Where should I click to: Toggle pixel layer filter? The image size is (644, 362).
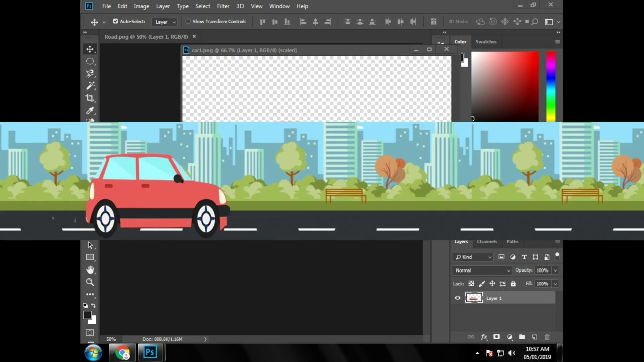point(501,257)
